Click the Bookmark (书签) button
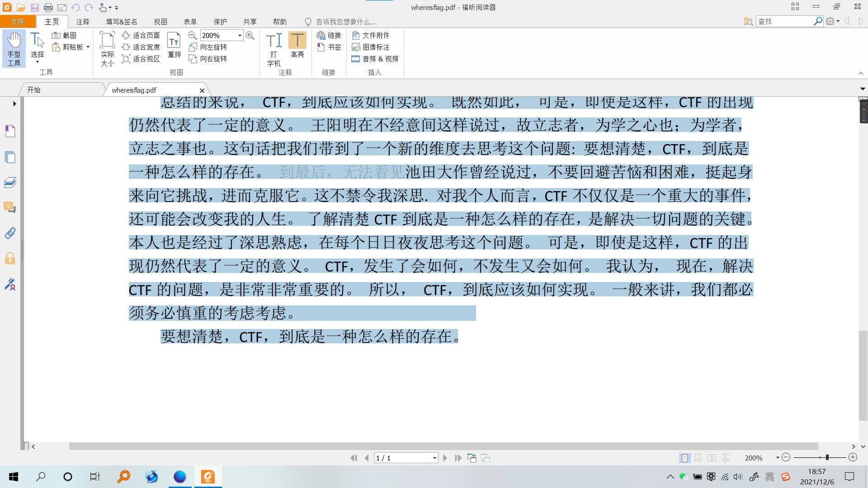 pyautogui.click(x=329, y=47)
